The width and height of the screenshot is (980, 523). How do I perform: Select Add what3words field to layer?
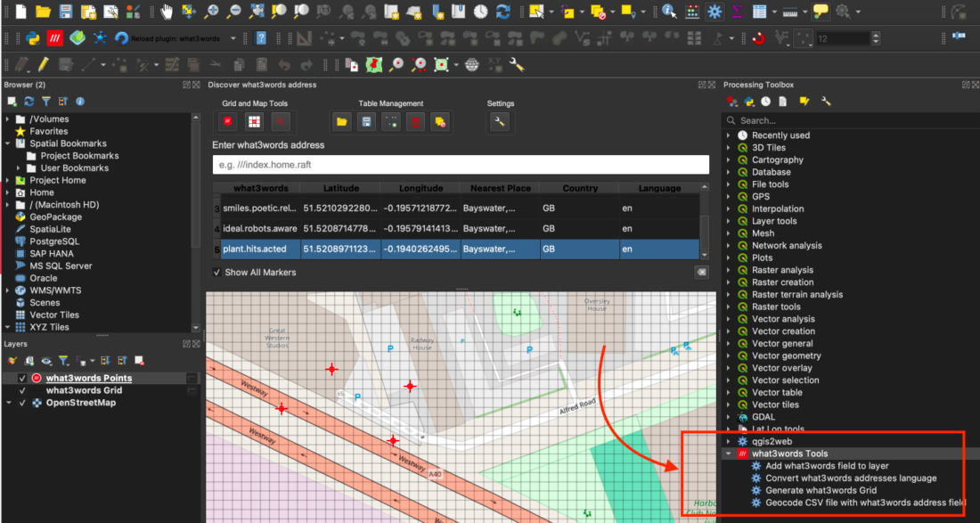[827, 466]
